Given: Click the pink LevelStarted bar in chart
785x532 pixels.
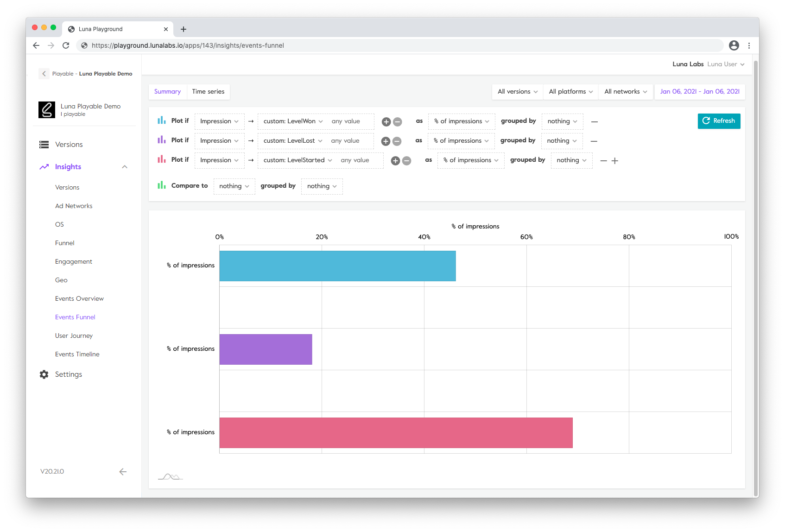Looking at the screenshot, I should (396, 433).
